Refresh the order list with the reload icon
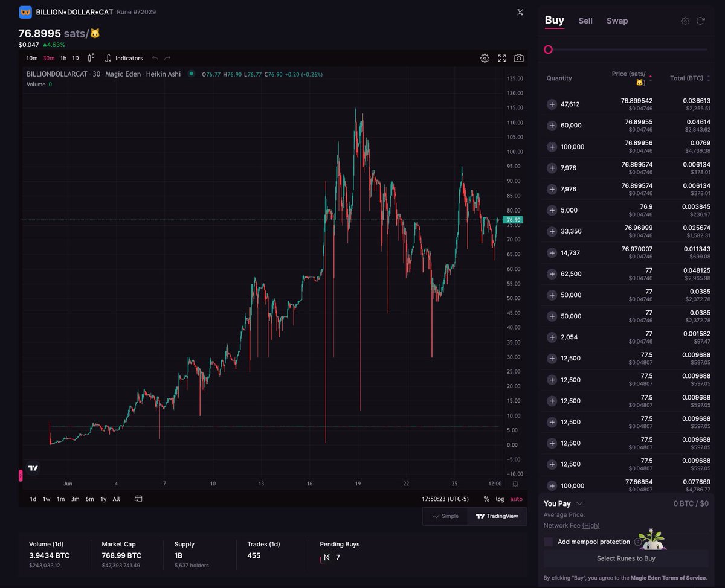Screen dimensions: 725x588 coord(701,21)
